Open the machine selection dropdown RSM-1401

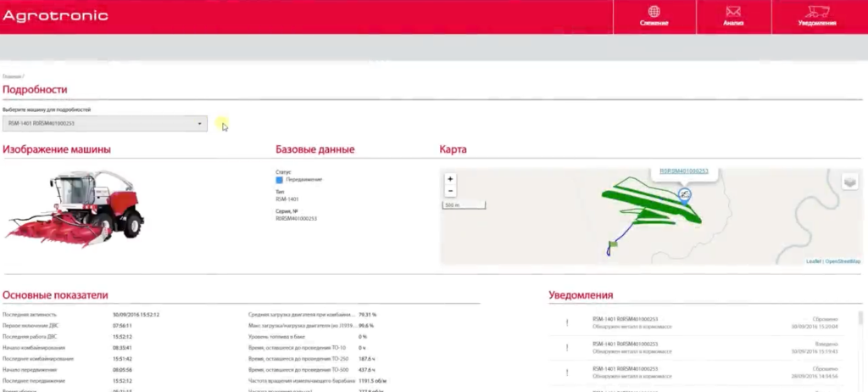[104, 124]
